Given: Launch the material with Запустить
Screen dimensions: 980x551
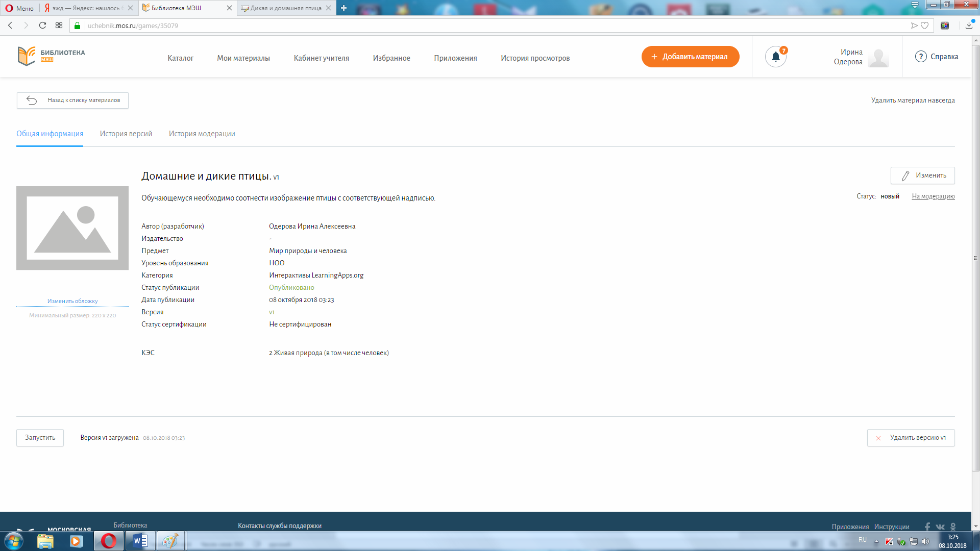Looking at the screenshot, I should point(40,438).
